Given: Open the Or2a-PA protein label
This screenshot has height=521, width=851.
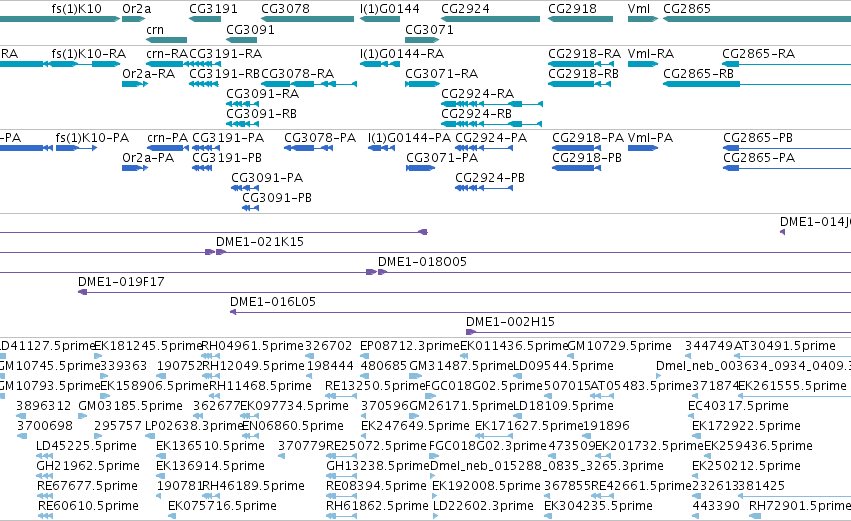Looking at the screenshot, I should pyautogui.click(x=148, y=158).
